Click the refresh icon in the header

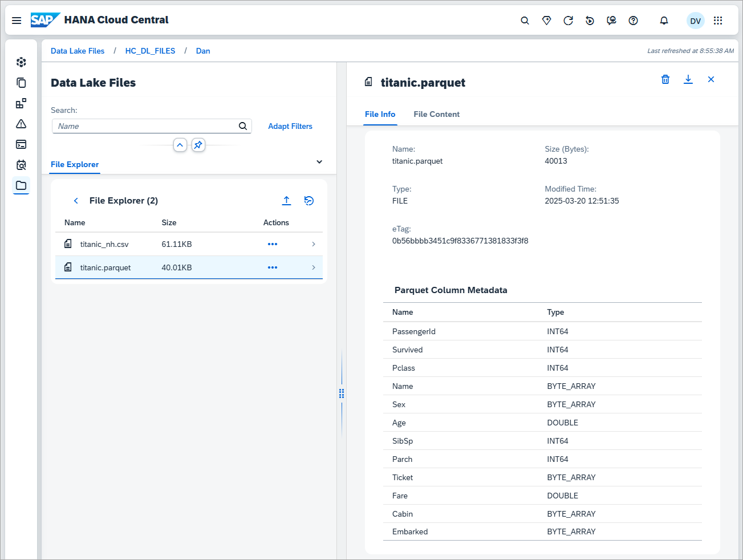pyautogui.click(x=568, y=21)
